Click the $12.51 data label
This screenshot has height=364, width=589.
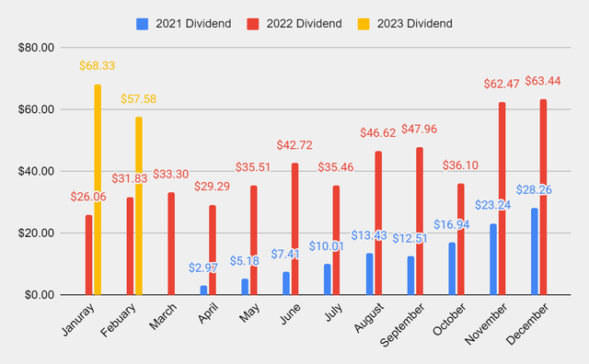(x=410, y=239)
